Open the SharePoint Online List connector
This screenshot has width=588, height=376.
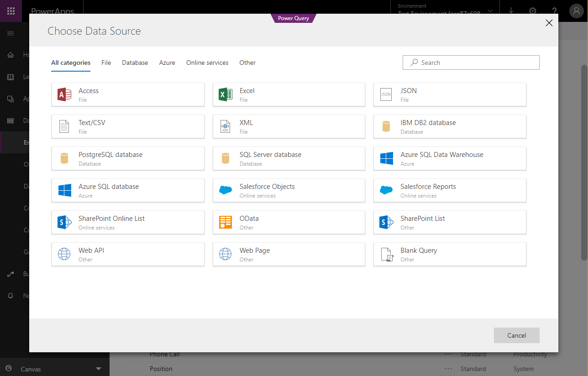click(x=128, y=222)
